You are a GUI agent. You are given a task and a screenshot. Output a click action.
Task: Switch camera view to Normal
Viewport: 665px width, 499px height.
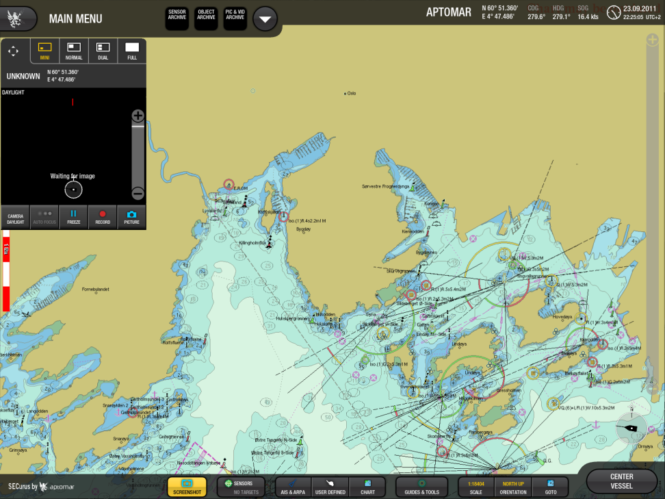click(x=74, y=51)
